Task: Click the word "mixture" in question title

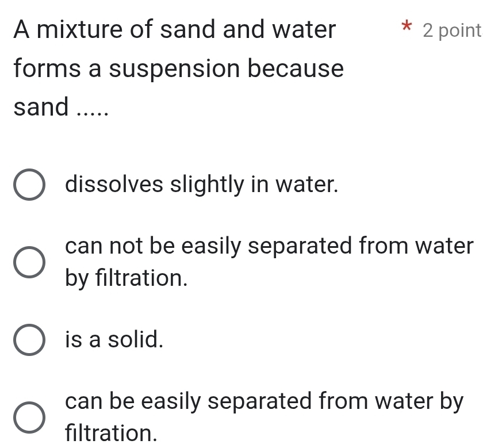Action: click(79, 30)
